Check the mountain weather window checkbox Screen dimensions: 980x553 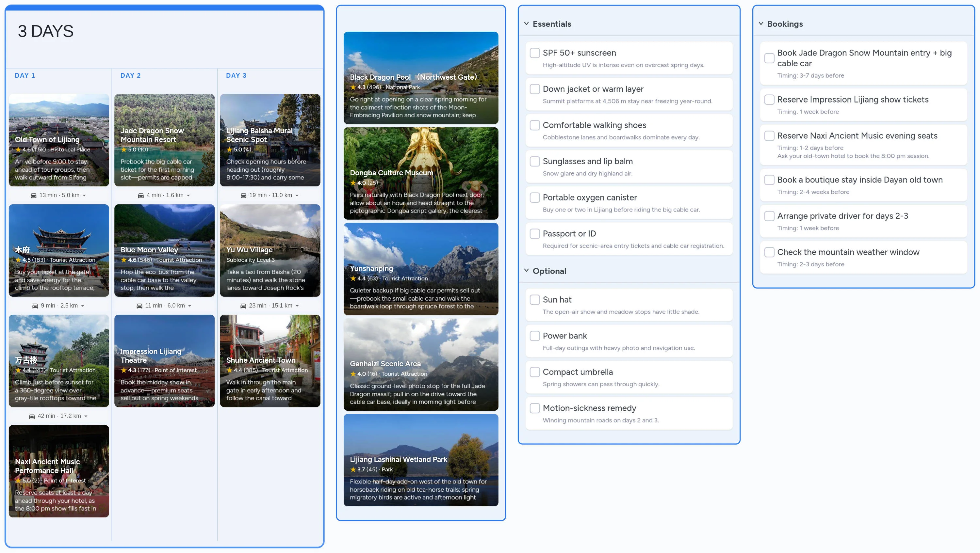click(769, 252)
